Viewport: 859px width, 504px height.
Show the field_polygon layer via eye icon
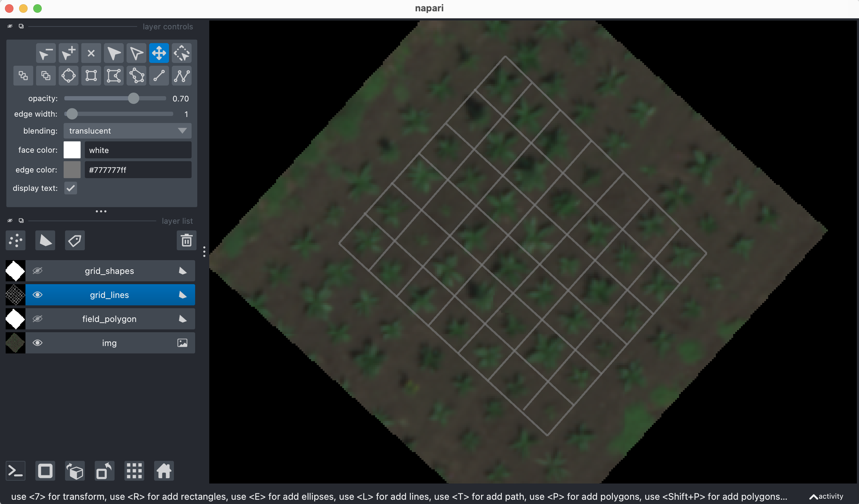[37, 319]
